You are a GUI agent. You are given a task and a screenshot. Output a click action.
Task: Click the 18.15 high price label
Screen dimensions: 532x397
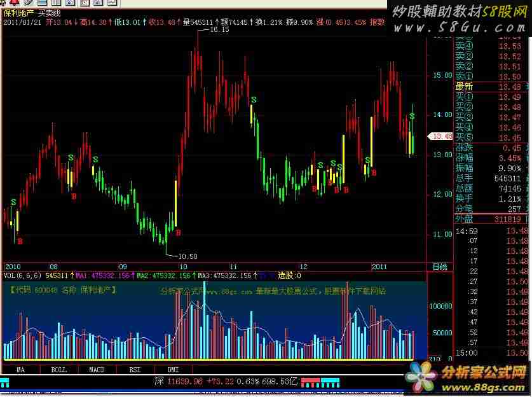[x=219, y=29]
